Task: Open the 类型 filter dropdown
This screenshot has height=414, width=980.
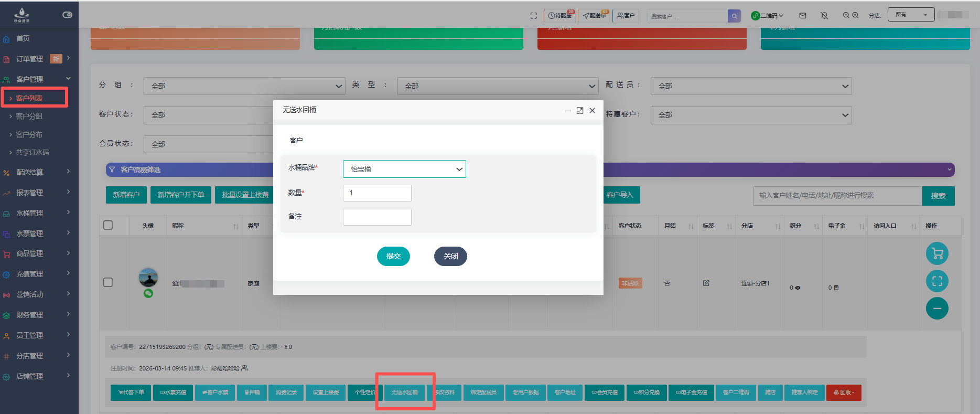Action: pyautogui.click(x=498, y=86)
